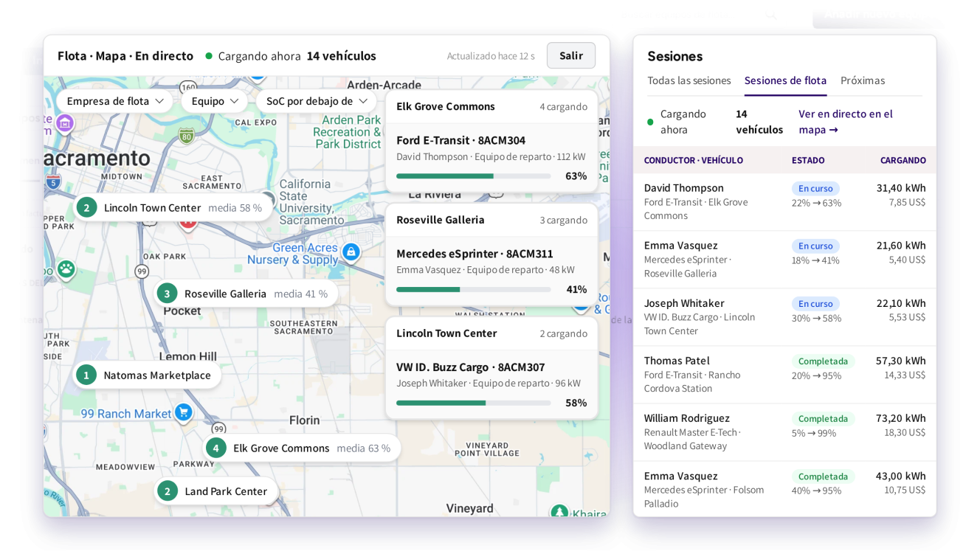
Task: Open the Mercedes eSprinter · 8ACM311 vehicle card
Action: [x=491, y=271]
